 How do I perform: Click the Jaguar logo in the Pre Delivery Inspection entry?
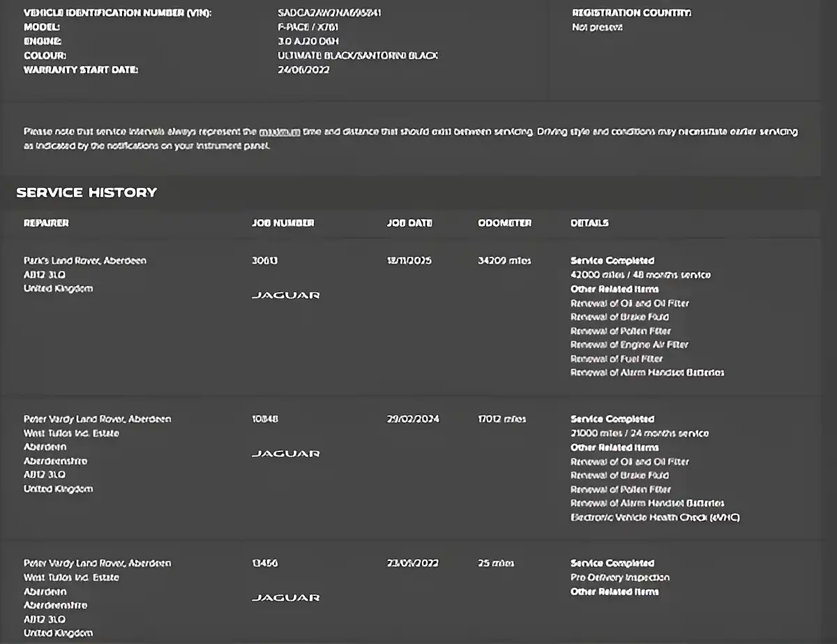click(x=285, y=598)
